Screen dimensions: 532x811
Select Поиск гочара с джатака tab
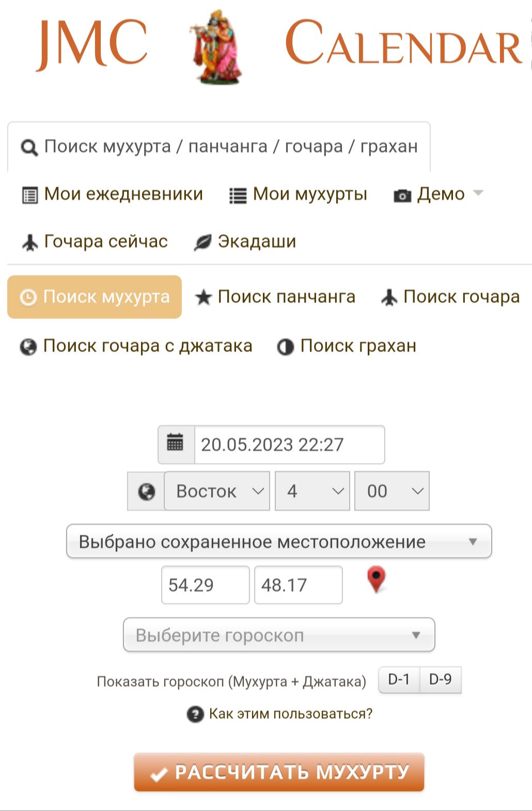coord(136,346)
